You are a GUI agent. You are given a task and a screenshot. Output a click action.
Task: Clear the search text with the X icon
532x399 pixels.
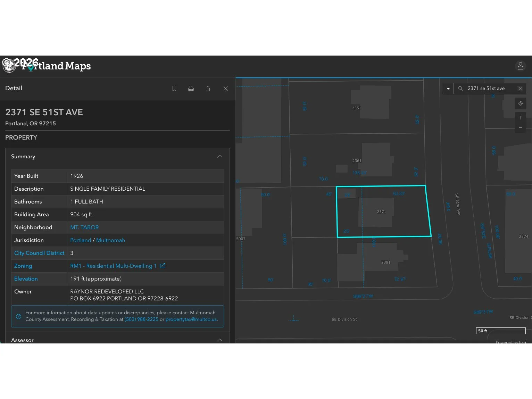[x=520, y=89]
